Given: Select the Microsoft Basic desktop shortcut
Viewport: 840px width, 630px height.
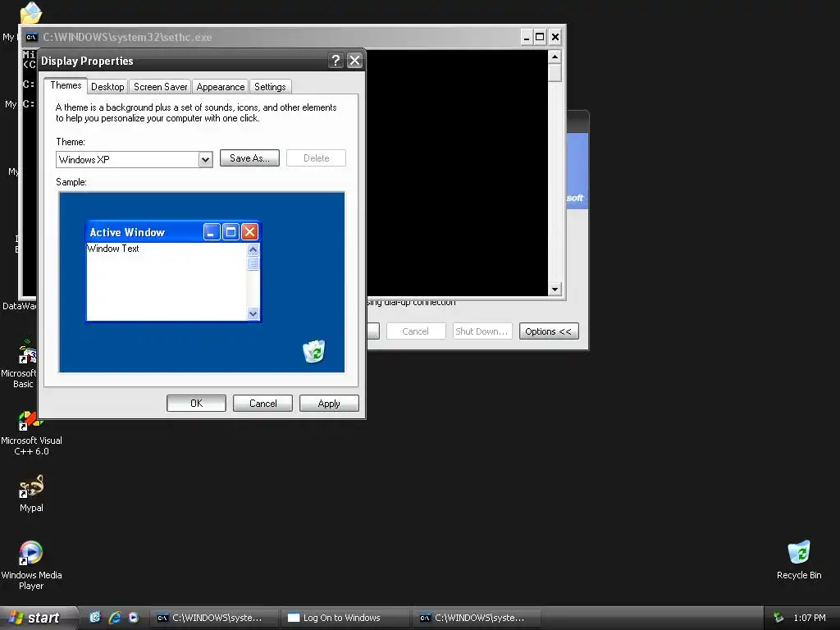Looking at the screenshot, I should (x=20, y=364).
